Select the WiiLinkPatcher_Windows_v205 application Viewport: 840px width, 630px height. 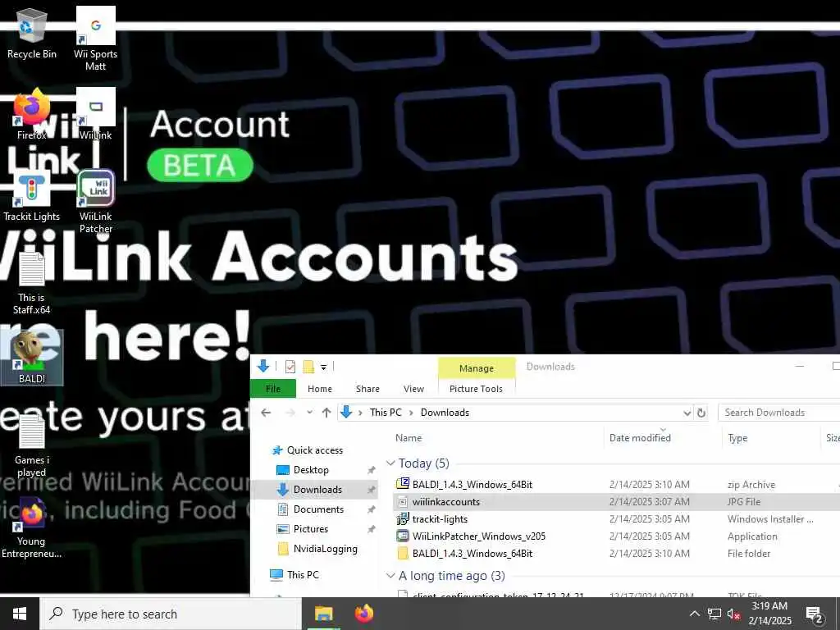click(479, 536)
